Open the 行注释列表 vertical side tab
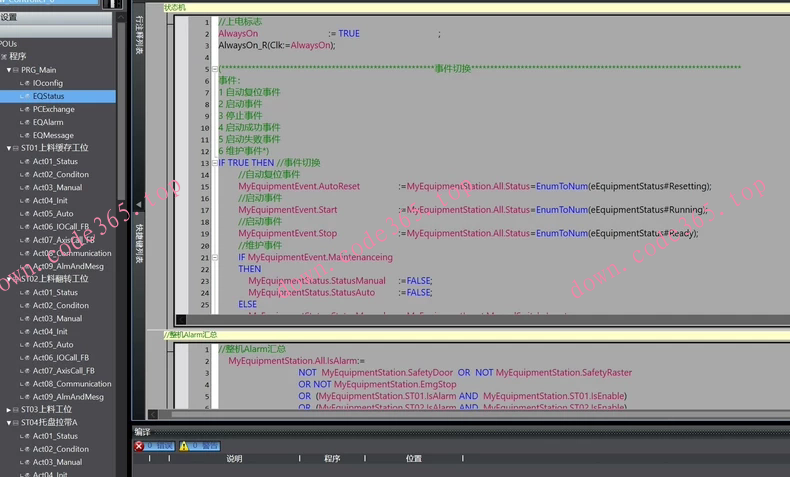 pyautogui.click(x=139, y=35)
